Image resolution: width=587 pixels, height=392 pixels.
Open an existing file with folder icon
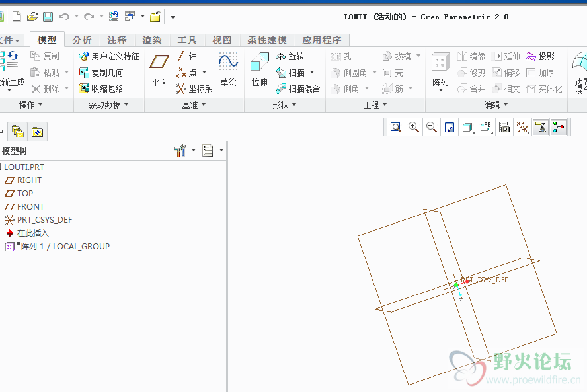(32, 17)
